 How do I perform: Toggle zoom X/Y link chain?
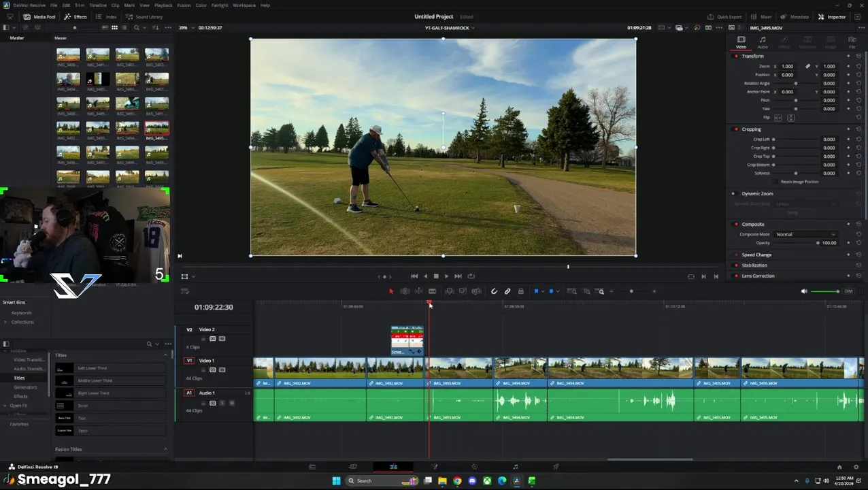tap(807, 67)
